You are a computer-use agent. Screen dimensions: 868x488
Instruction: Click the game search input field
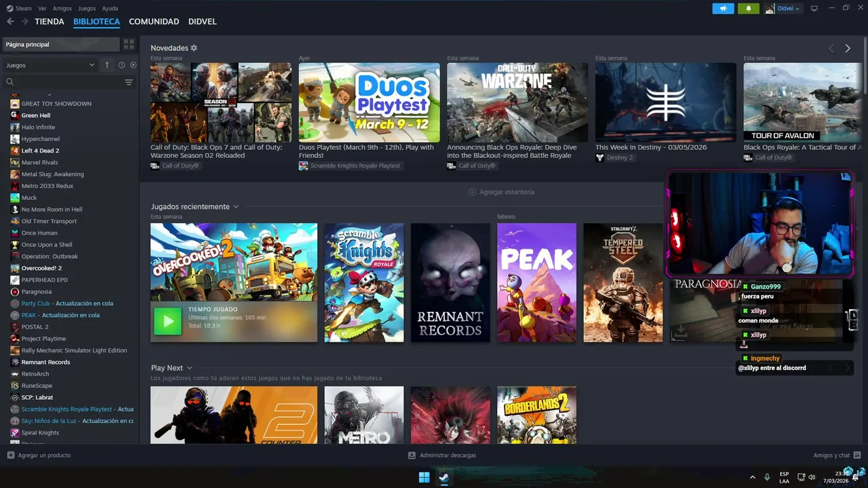68,82
